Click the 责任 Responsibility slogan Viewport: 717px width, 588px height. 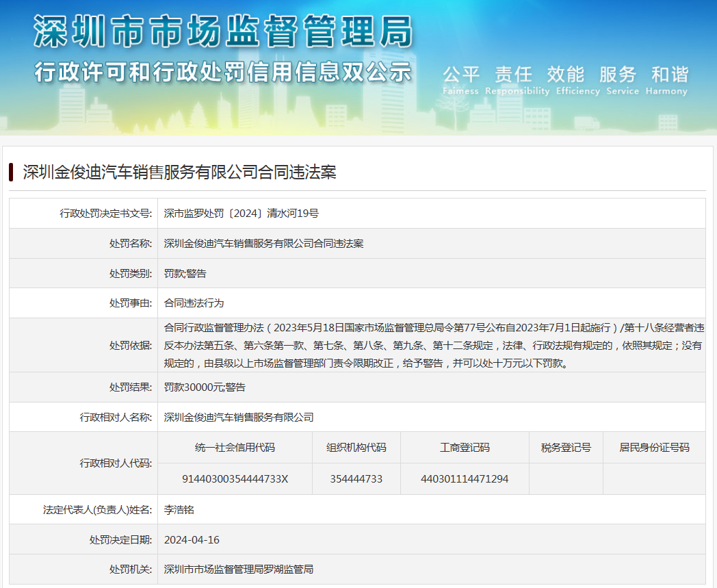[x=517, y=80]
